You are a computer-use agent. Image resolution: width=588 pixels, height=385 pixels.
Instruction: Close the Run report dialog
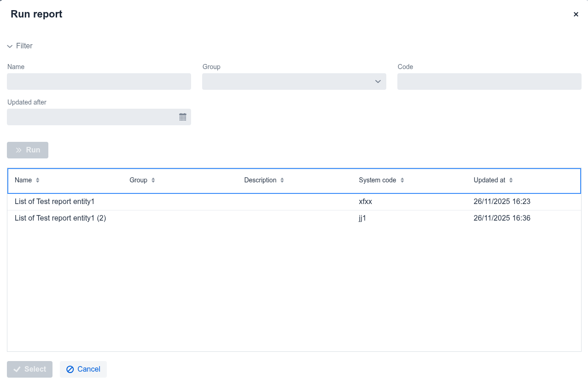pyautogui.click(x=576, y=14)
